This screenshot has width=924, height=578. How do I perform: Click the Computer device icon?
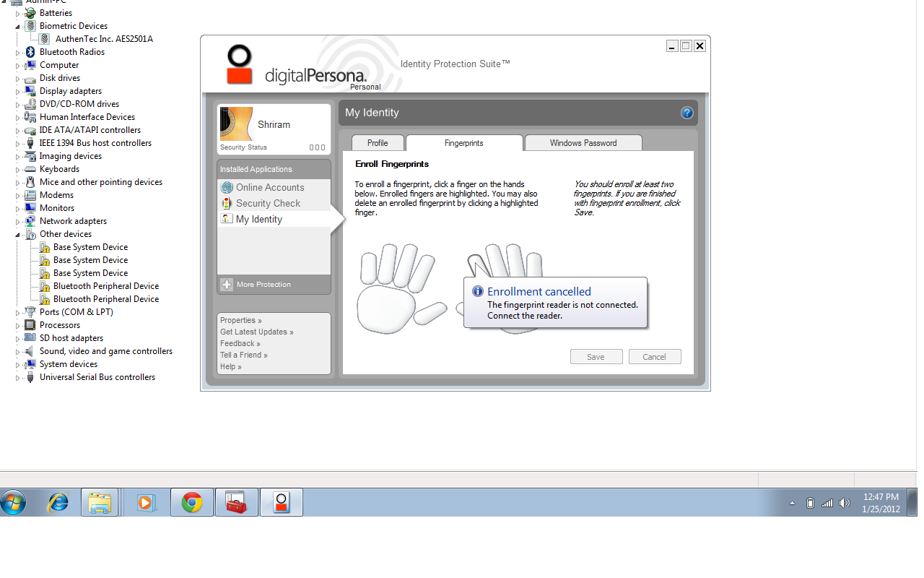tap(30, 65)
